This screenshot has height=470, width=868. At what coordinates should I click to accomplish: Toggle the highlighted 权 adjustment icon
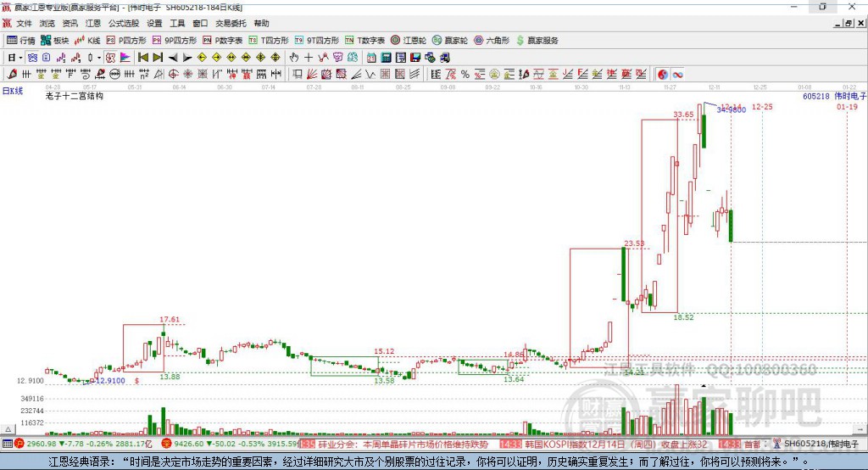(110, 58)
